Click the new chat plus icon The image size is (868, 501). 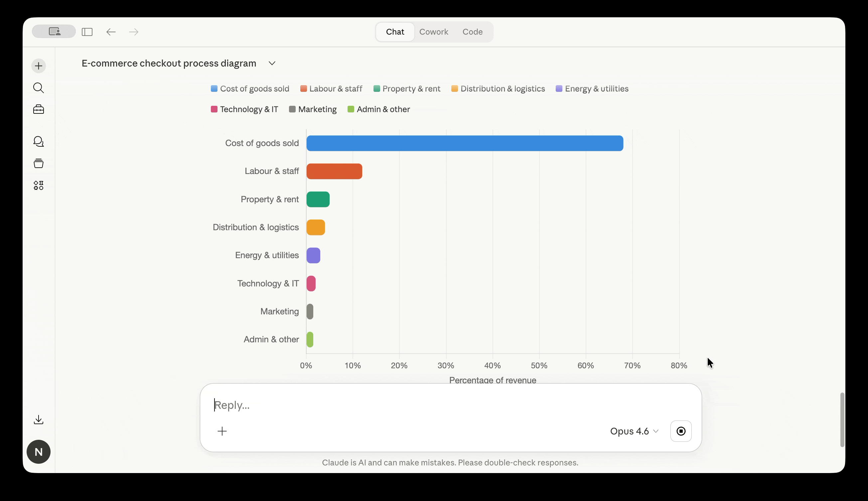tap(39, 66)
